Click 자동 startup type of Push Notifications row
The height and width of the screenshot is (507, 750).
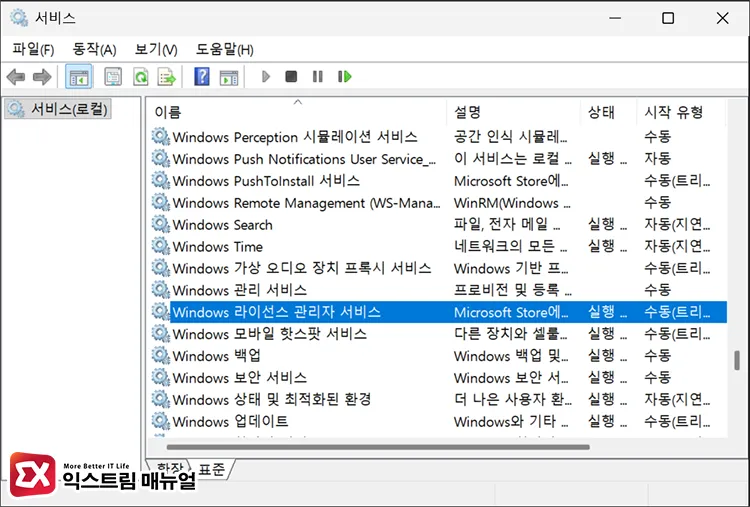658,159
